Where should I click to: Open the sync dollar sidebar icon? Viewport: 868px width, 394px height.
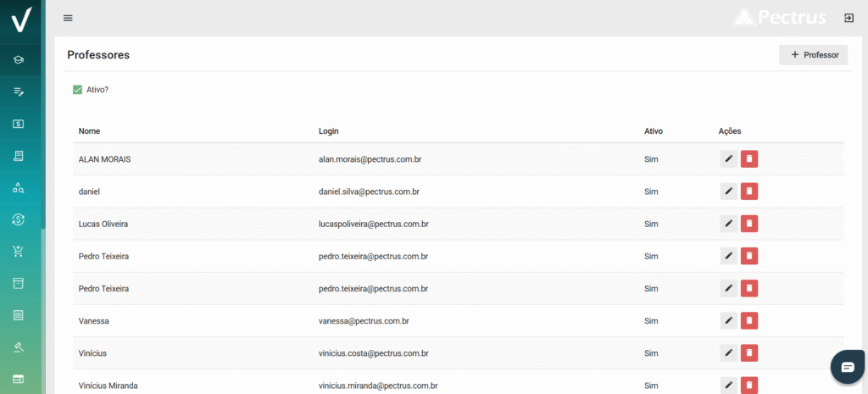[x=19, y=219]
